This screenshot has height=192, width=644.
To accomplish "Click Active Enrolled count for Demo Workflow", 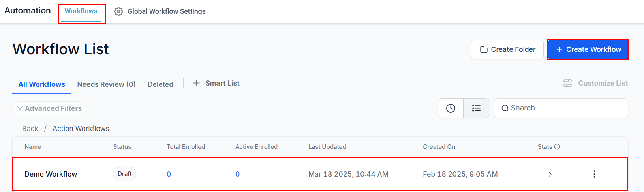I will point(237,174).
